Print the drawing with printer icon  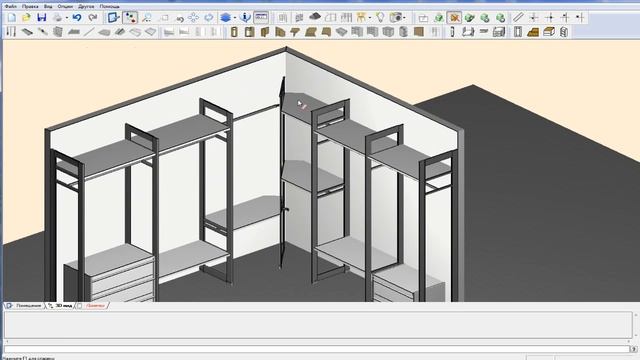click(x=58, y=18)
